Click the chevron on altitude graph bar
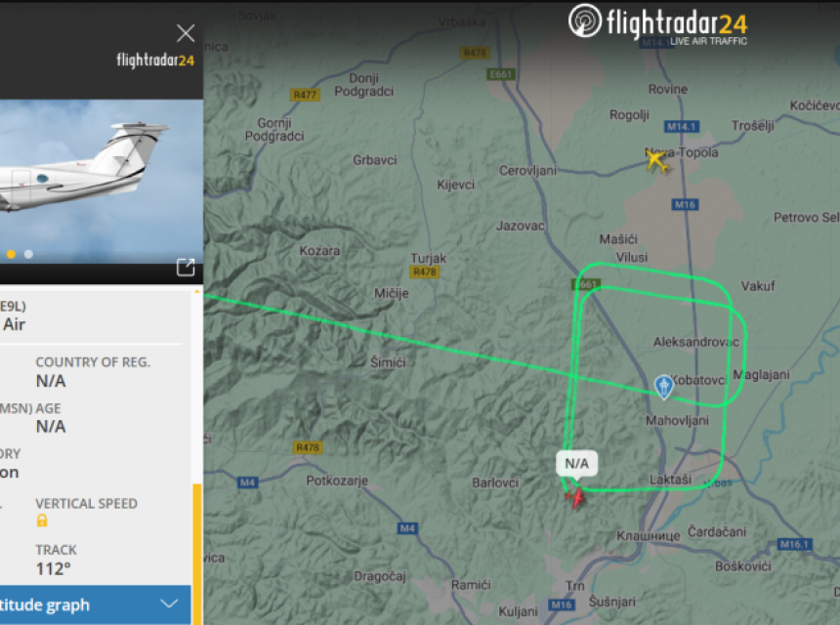 pos(169,604)
